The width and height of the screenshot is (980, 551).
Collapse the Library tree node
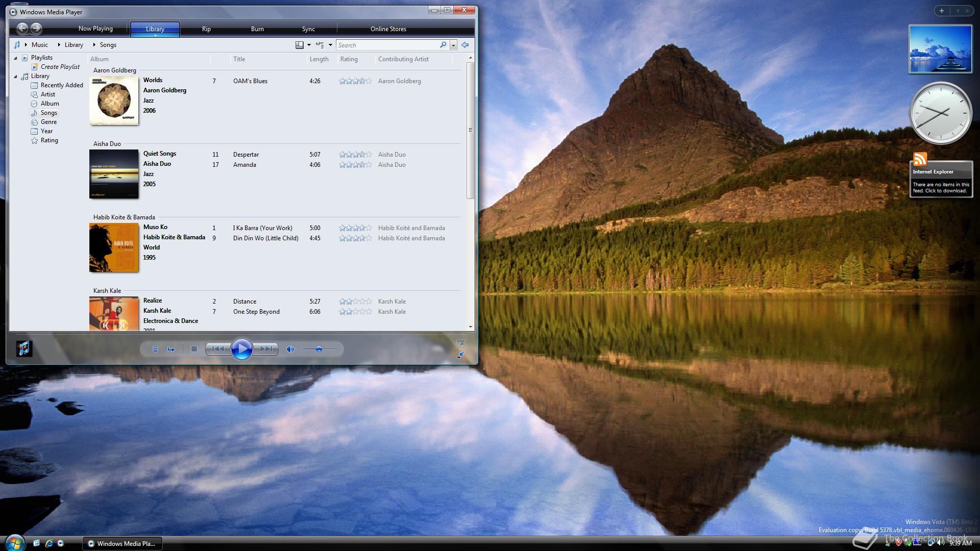coord(15,77)
